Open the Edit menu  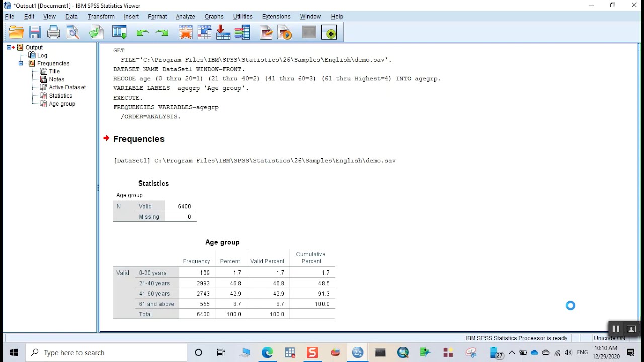click(29, 17)
